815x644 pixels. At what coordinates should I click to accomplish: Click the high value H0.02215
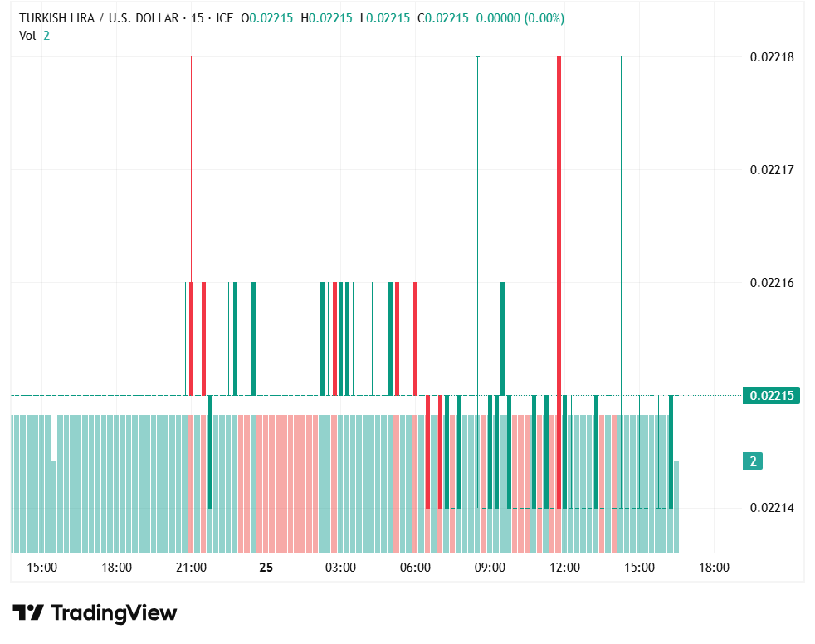click(326, 18)
